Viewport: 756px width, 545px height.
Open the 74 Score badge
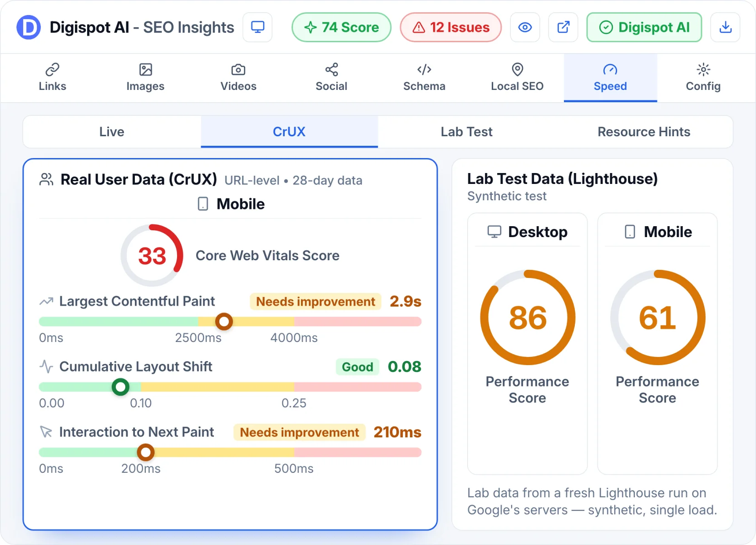click(x=341, y=27)
